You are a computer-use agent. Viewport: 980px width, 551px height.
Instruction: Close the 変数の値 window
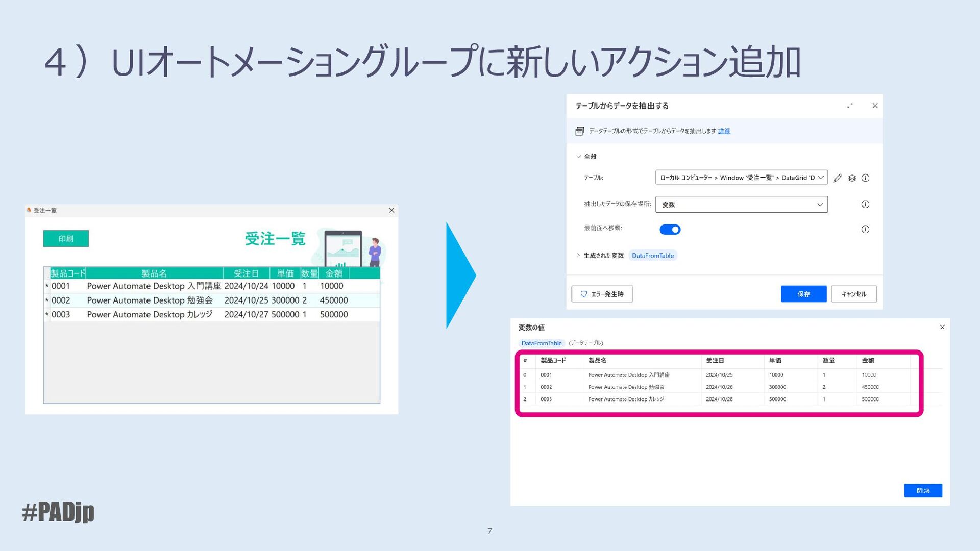click(x=942, y=327)
